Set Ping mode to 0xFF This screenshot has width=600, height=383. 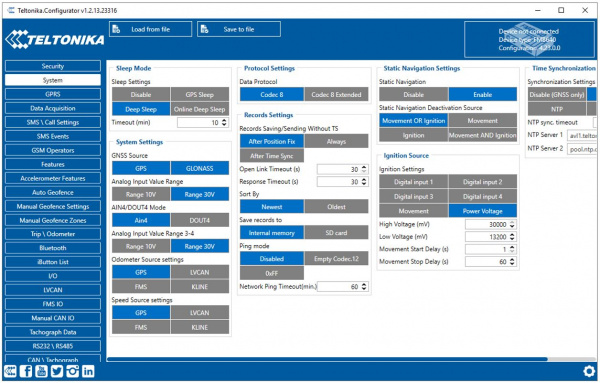pos(272,273)
